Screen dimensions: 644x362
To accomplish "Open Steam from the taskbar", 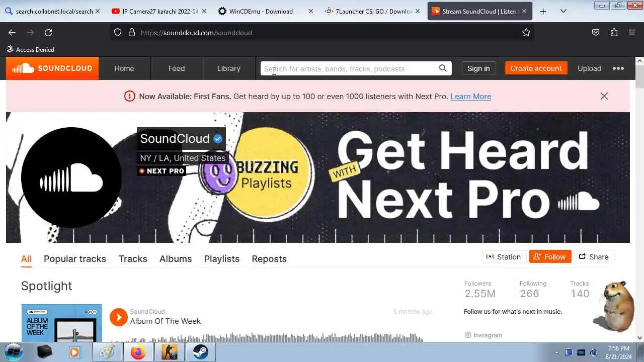I will 200,352.
